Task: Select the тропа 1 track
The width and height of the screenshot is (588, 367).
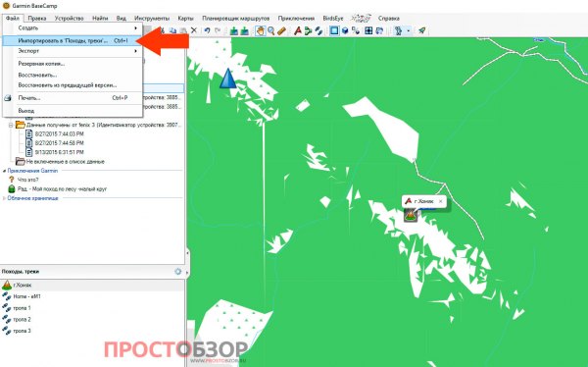Action: pos(92,308)
